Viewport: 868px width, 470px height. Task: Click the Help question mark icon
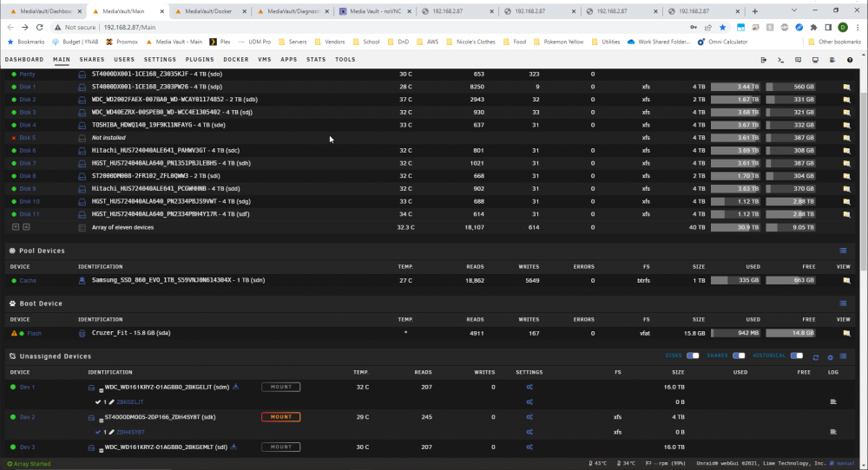[x=850, y=60]
